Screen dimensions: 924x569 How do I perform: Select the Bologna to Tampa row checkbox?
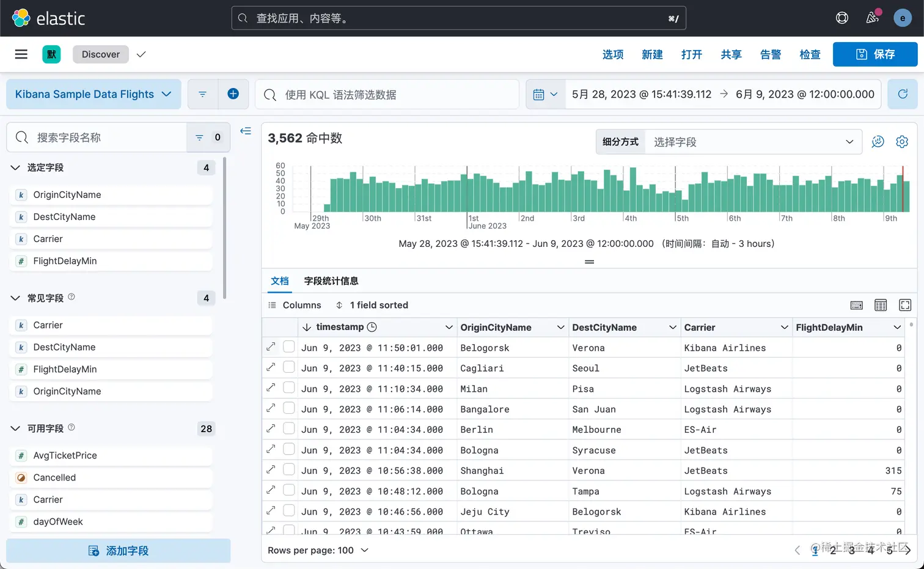pyautogui.click(x=289, y=490)
